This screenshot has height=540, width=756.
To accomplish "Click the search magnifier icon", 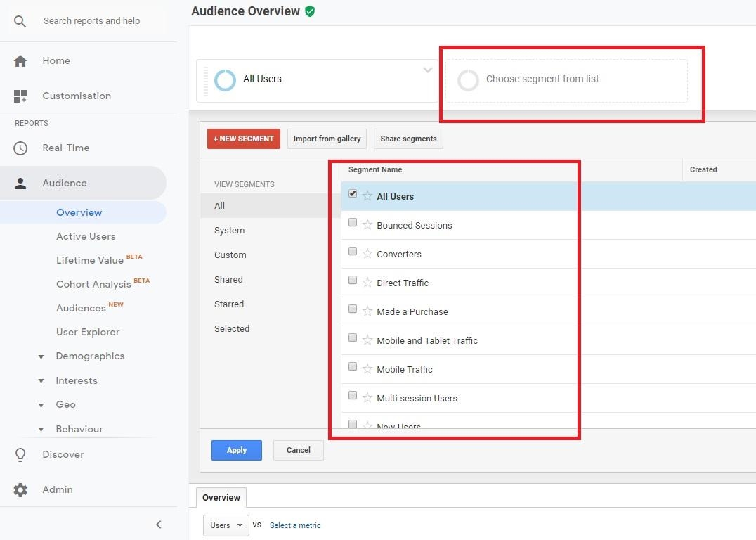I will click(20, 21).
